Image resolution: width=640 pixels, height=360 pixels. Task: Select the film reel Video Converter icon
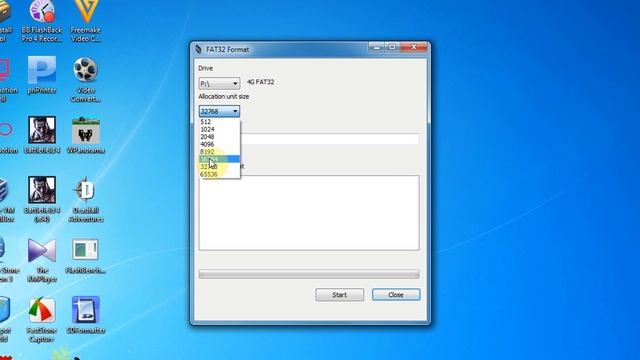pyautogui.click(x=86, y=80)
